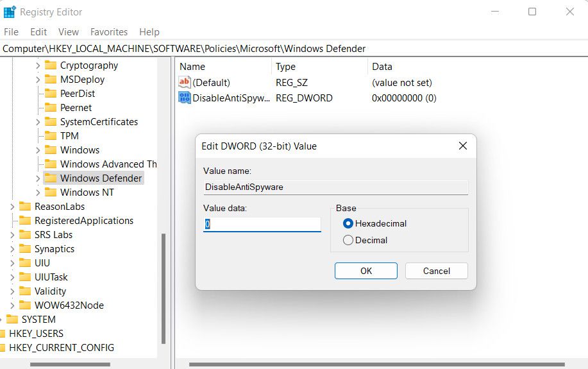Select the Windows NT folder icon
The width and height of the screenshot is (588, 369).
pyautogui.click(x=50, y=192)
